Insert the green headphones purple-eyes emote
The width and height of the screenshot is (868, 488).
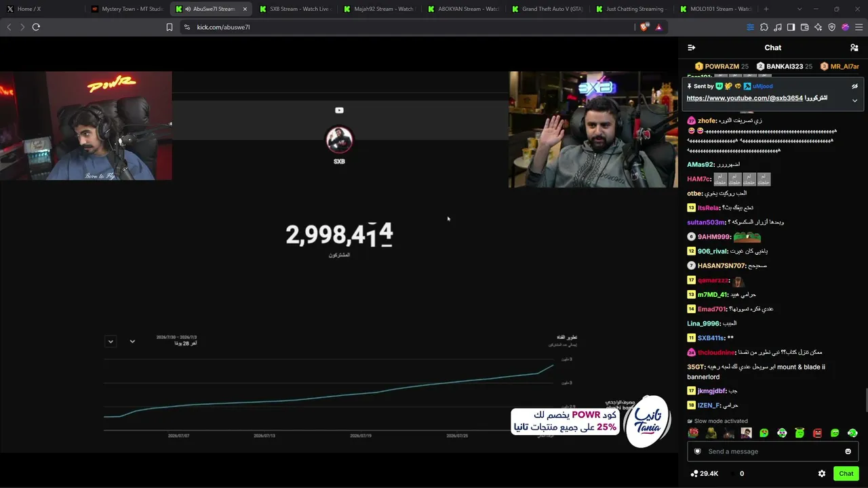(x=782, y=433)
